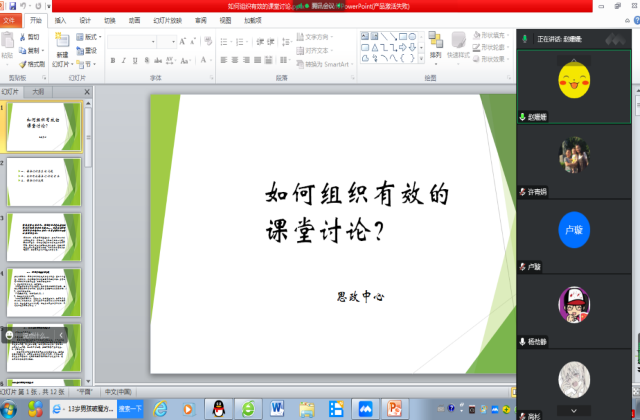Open the Word icon in the taskbar
The image size is (640, 420).
point(276,408)
